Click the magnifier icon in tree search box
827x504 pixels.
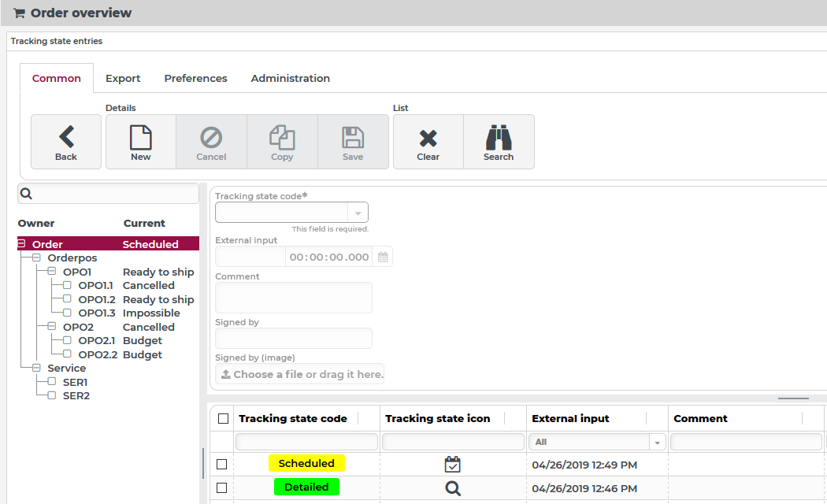click(26, 194)
